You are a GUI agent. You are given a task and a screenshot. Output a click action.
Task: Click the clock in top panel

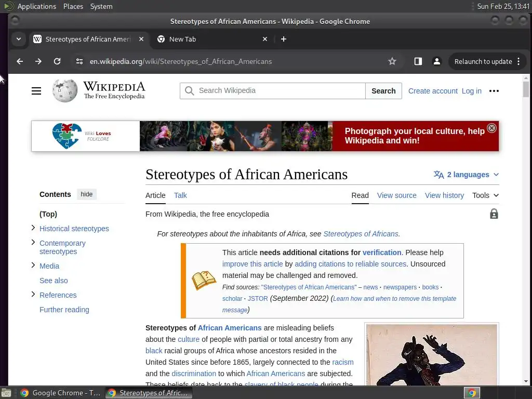pyautogui.click(x=503, y=6)
